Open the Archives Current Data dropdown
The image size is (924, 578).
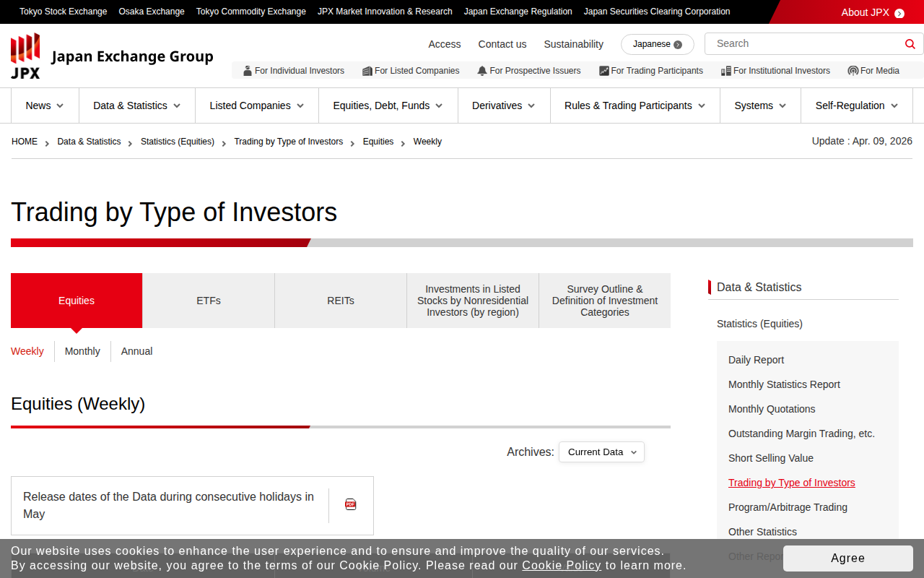coord(601,452)
